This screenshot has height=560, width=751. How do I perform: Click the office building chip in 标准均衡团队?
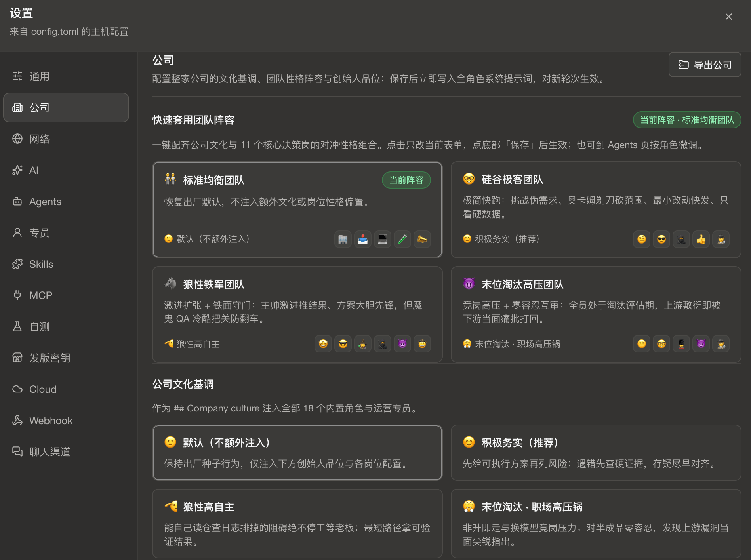pyautogui.click(x=343, y=239)
